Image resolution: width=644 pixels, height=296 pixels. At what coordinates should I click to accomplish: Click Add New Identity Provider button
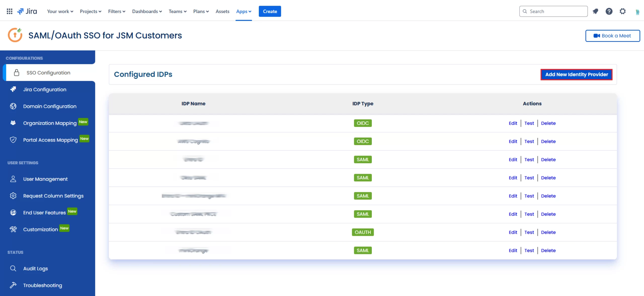576,75
